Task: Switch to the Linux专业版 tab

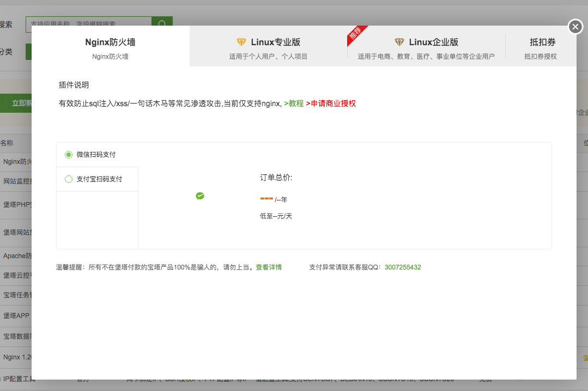Action: (x=269, y=46)
